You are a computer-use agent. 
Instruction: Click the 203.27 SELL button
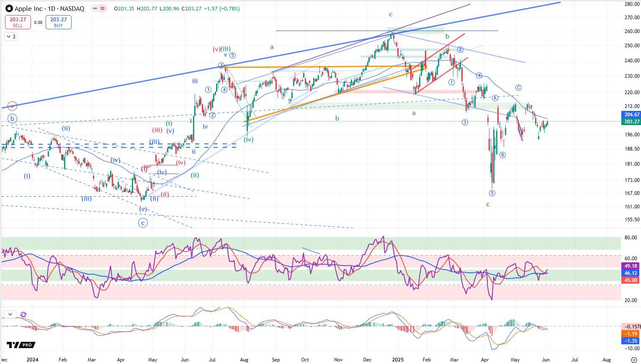coord(18,22)
